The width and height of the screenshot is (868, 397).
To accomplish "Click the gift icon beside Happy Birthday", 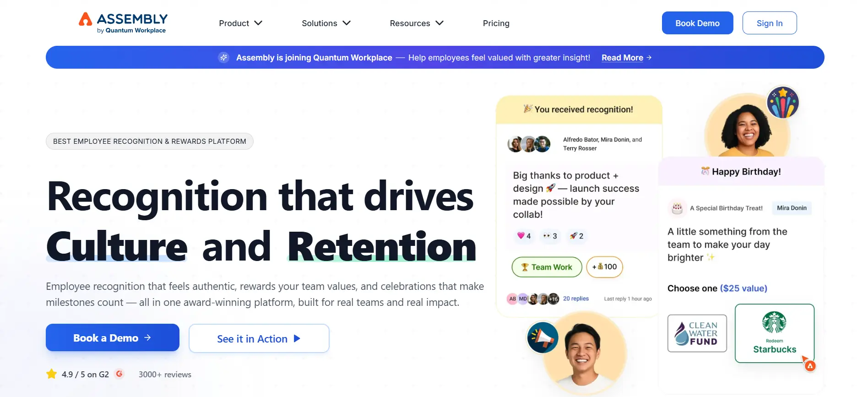I will click(705, 171).
